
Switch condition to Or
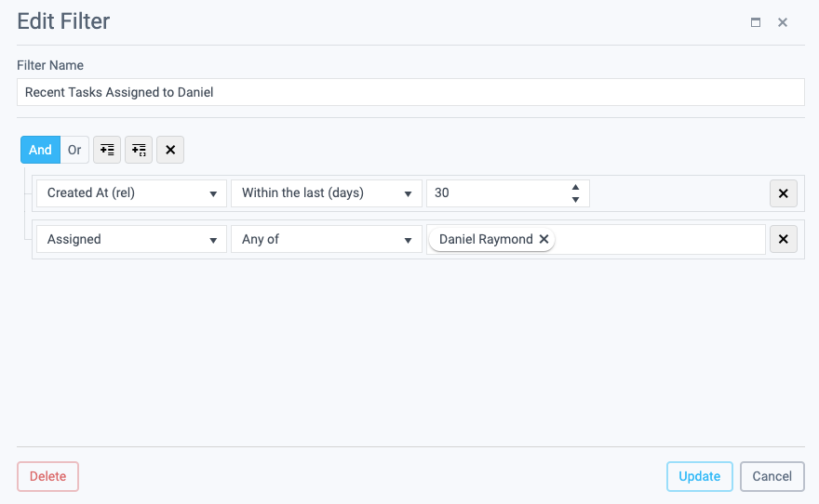click(74, 150)
